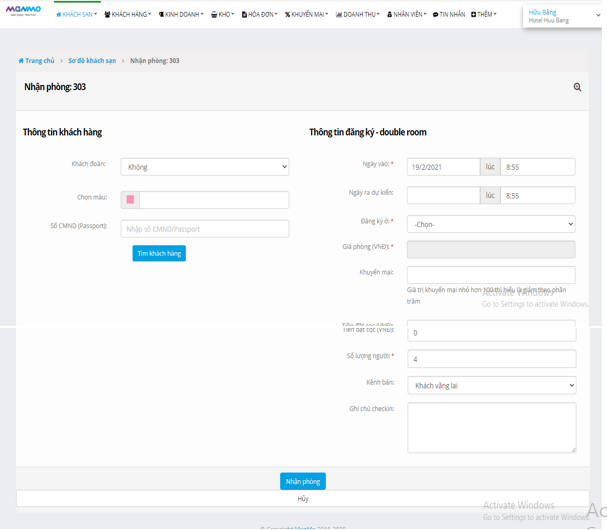Open the Nhân viên menu

pos(406,15)
